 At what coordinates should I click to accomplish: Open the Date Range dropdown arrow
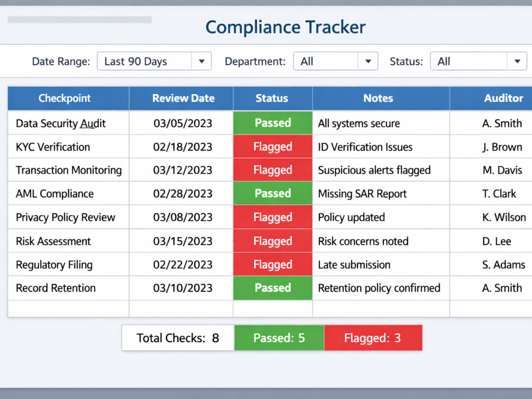pos(202,61)
